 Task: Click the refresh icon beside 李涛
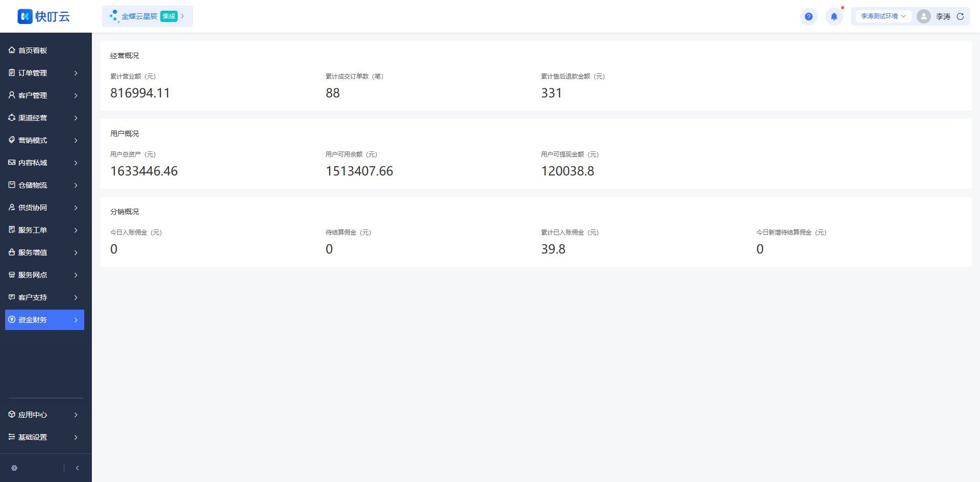point(960,16)
